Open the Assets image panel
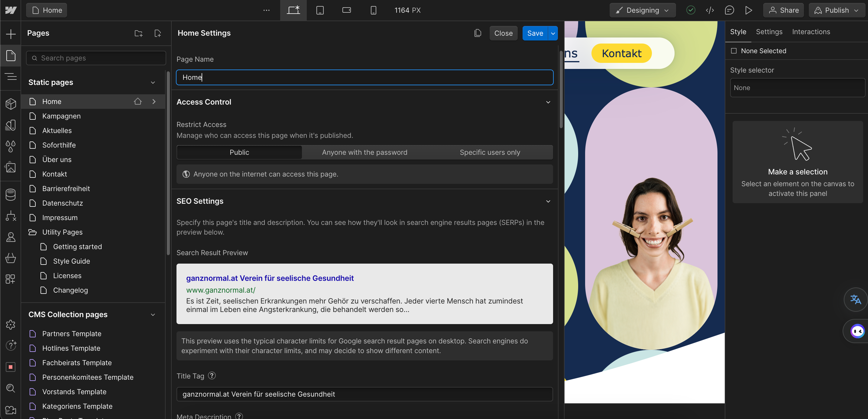The image size is (868, 419). click(11, 167)
